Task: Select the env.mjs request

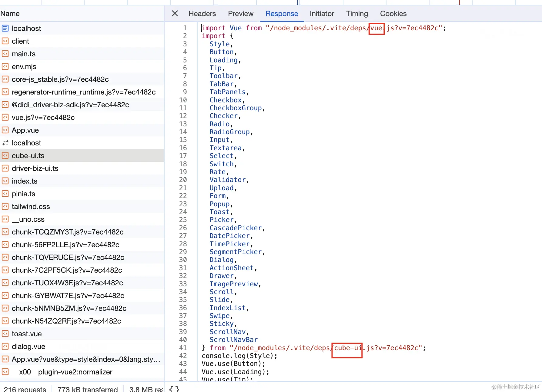Action: (82, 67)
